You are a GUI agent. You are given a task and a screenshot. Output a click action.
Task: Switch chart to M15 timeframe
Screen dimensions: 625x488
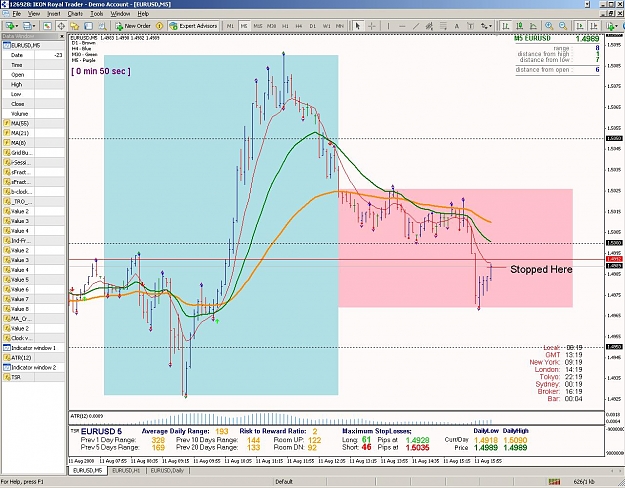258,26
